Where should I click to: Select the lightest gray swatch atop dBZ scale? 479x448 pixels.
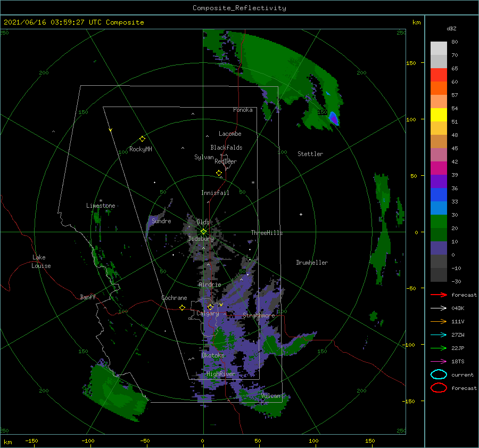[x=439, y=48]
